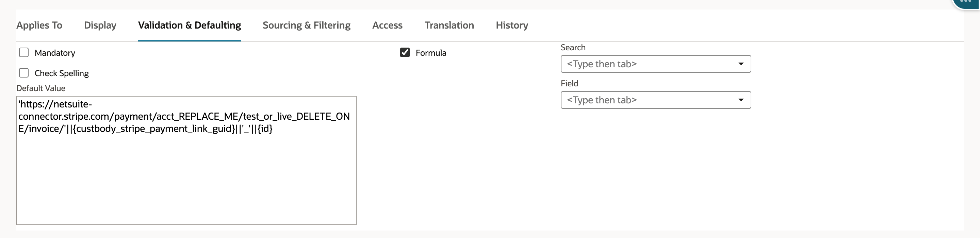
Task: Click the Formula label text
Action: (x=431, y=53)
